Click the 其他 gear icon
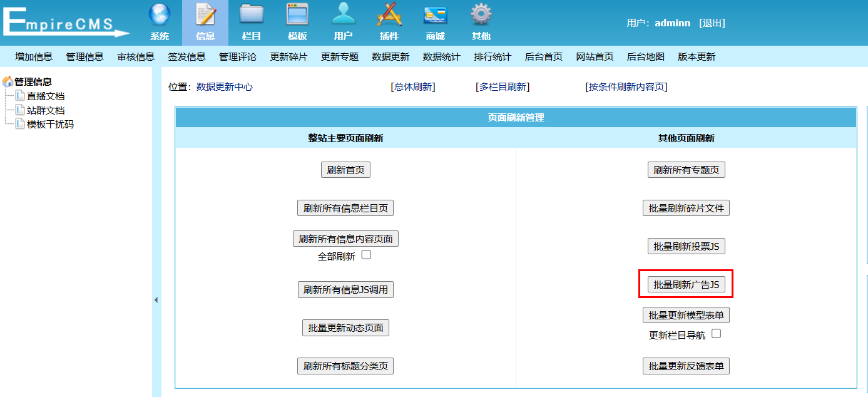 (481, 15)
